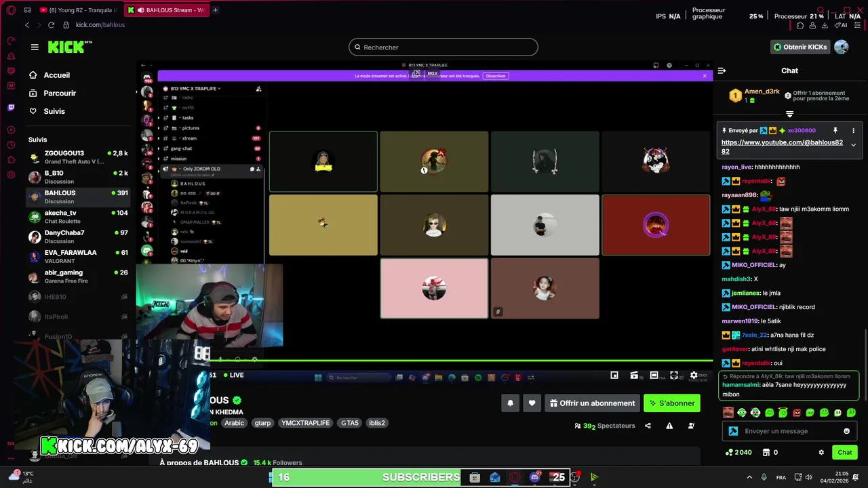The width and height of the screenshot is (868, 488).
Task: Toggle theater mode
Action: [654, 375]
